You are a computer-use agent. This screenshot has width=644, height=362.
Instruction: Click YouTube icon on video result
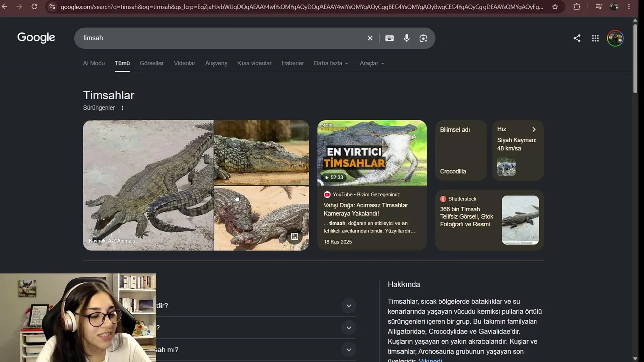[x=327, y=194]
